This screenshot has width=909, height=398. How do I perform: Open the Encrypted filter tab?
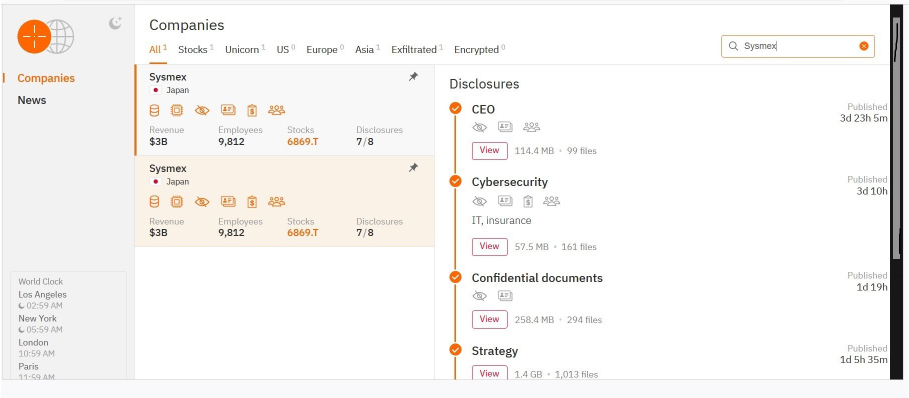pyautogui.click(x=479, y=49)
